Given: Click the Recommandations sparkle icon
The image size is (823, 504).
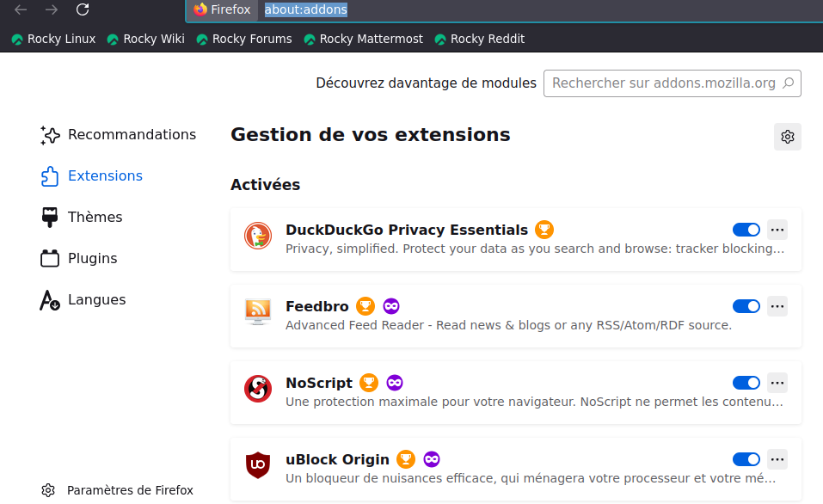Looking at the screenshot, I should click(50, 135).
